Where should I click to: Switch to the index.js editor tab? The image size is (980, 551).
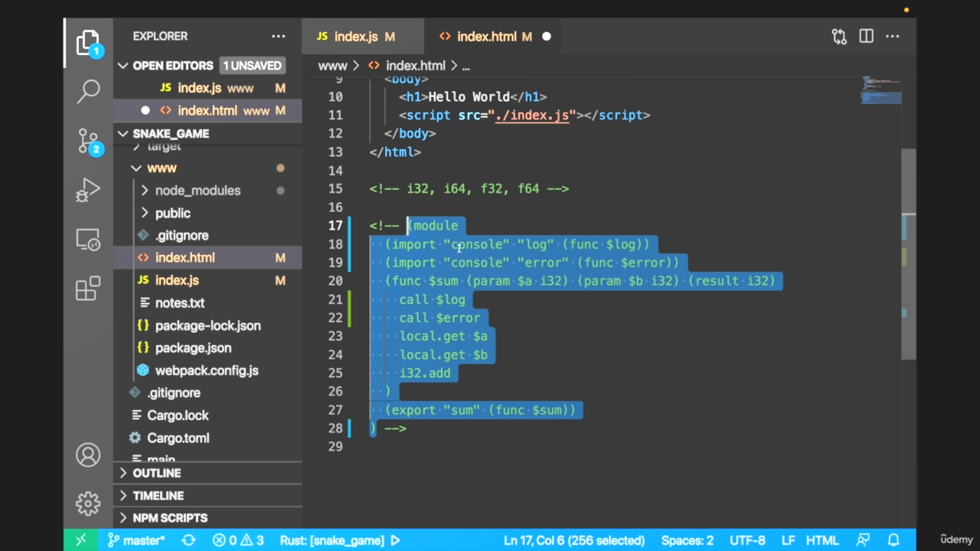pos(356,37)
